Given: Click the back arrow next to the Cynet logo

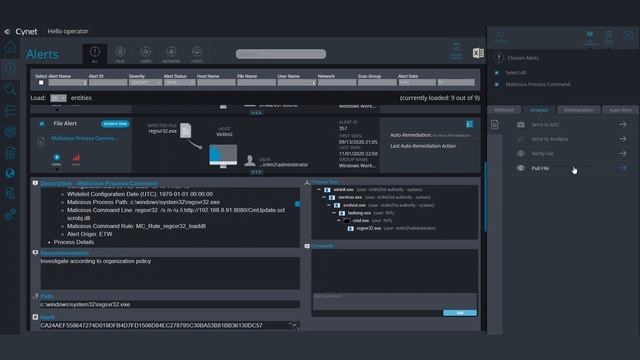Looking at the screenshot, I should point(7,31).
